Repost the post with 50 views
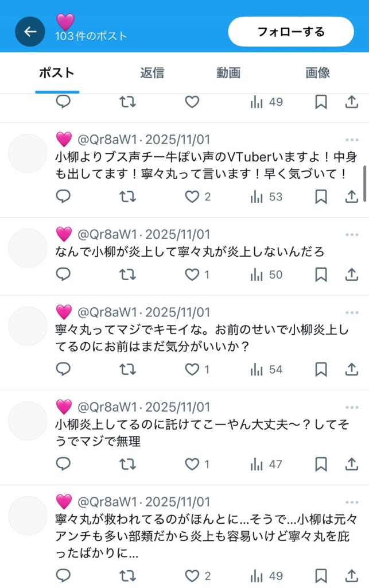Screen dimensions: 369x588 click(127, 275)
